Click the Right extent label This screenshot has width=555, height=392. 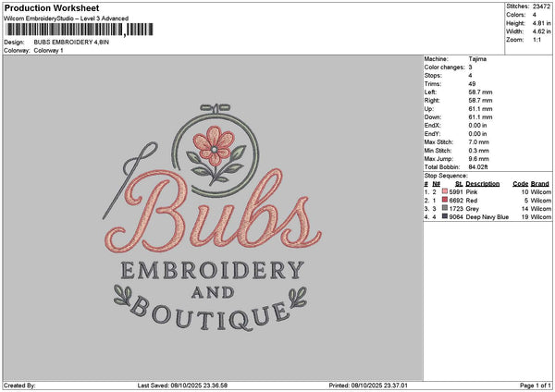(x=432, y=101)
